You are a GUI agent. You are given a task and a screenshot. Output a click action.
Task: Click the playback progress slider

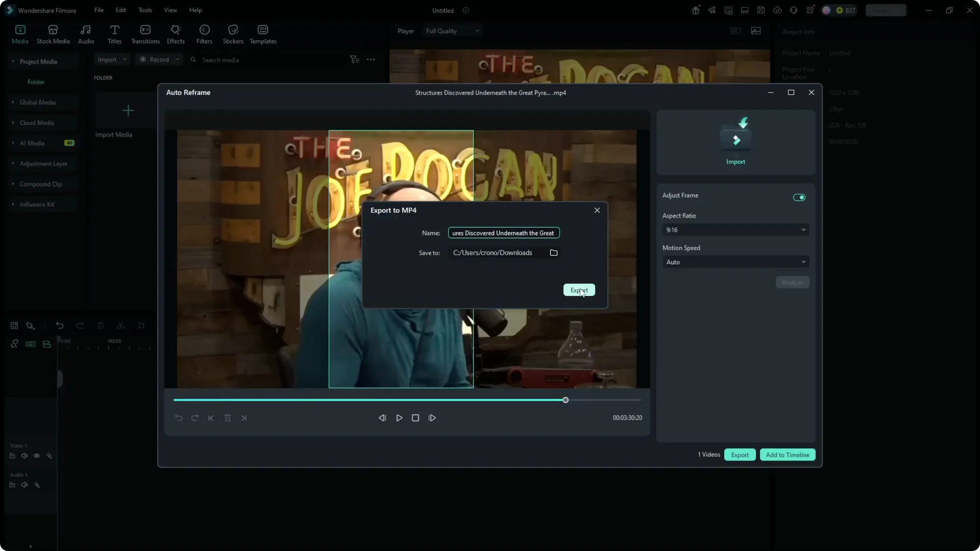coord(565,400)
